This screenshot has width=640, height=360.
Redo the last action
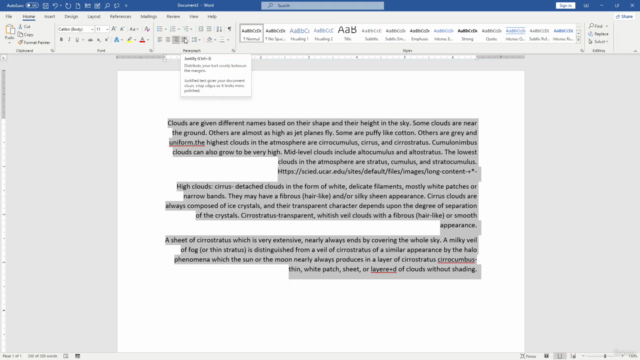click(x=68, y=6)
